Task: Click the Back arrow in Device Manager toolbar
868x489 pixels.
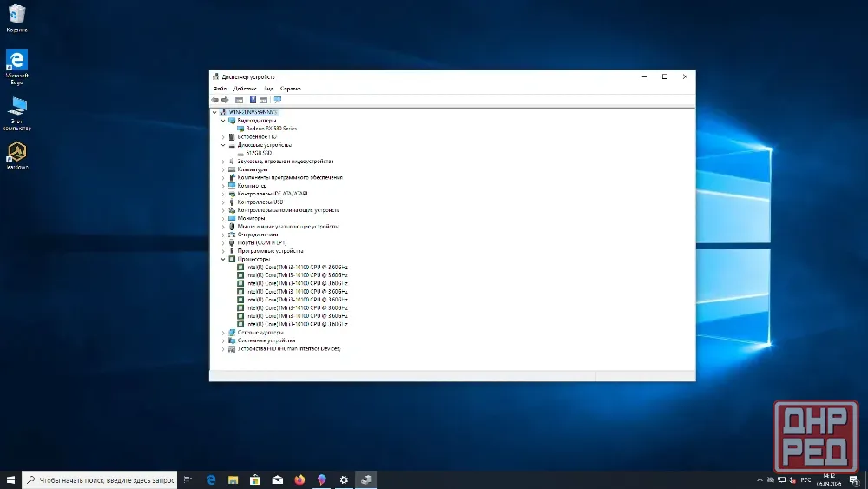Action: [x=214, y=100]
